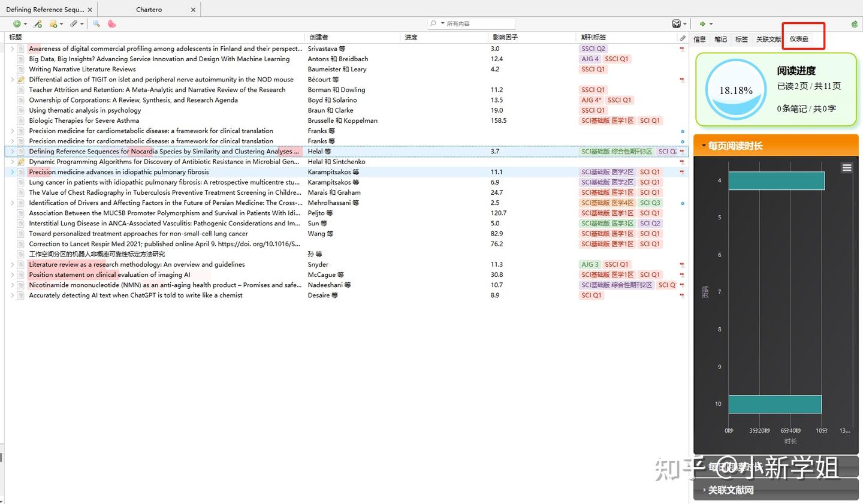Image resolution: width=863 pixels, height=504 pixels.
Task: Expand the Accurately detecting AI text item
Action: tap(12, 295)
